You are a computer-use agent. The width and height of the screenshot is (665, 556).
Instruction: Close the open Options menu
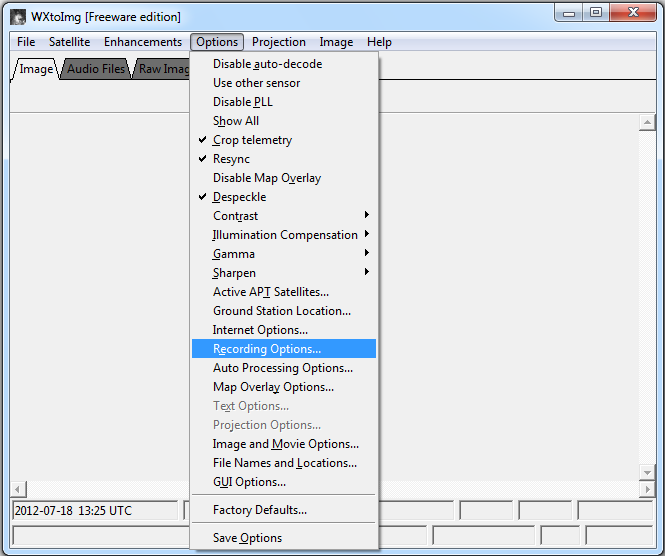[217, 42]
